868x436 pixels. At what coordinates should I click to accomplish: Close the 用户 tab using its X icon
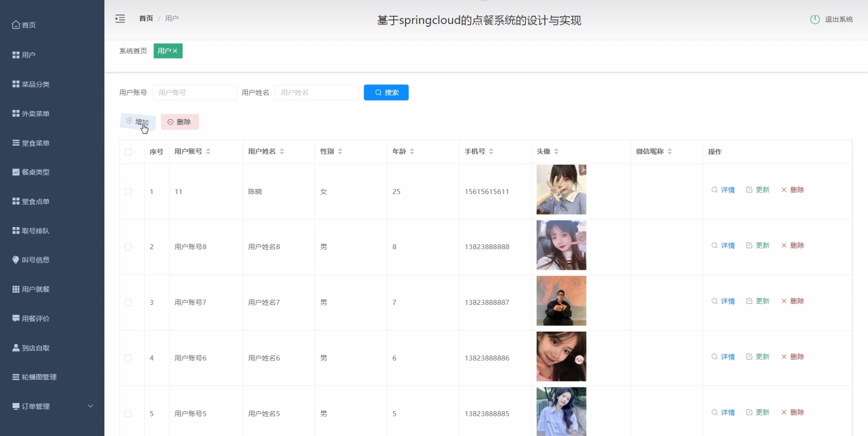tap(175, 51)
